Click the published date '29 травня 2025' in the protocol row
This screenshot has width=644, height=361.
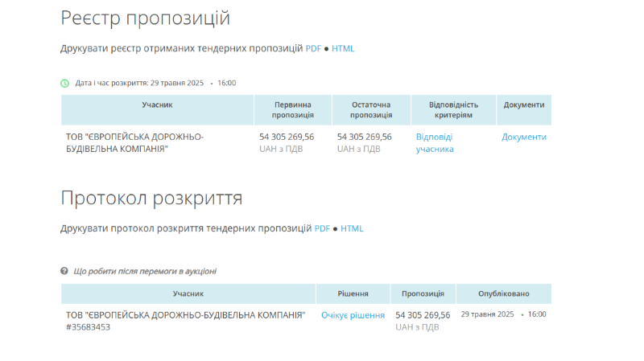click(x=487, y=314)
